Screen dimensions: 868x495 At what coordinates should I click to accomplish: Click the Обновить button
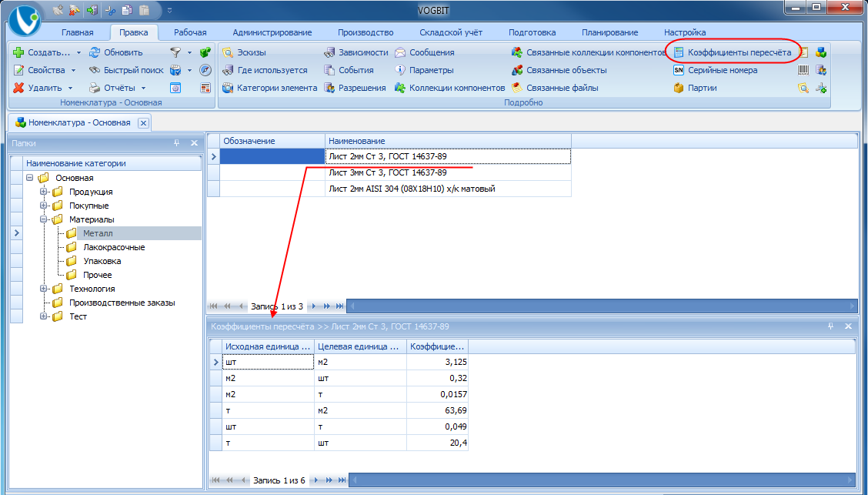pos(116,52)
